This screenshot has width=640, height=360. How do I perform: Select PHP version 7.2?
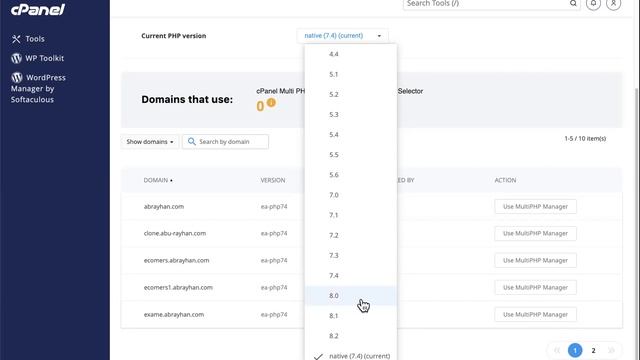[x=351, y=235]
